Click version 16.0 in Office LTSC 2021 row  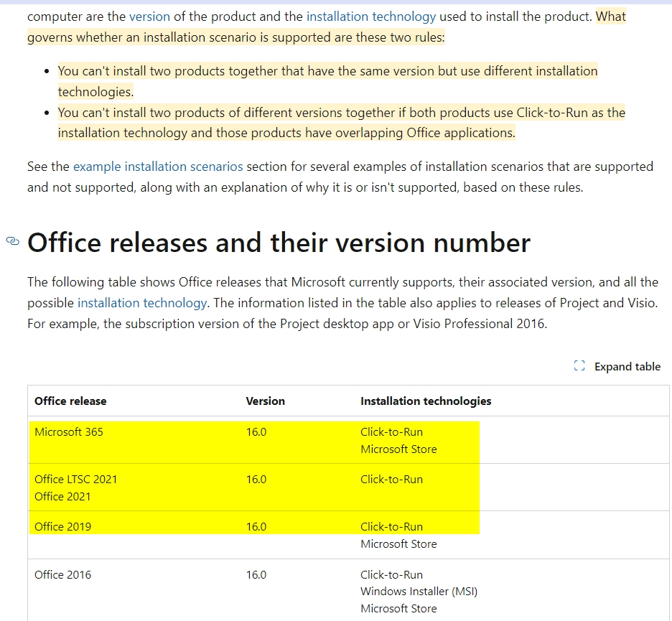[x=256, y=479]
